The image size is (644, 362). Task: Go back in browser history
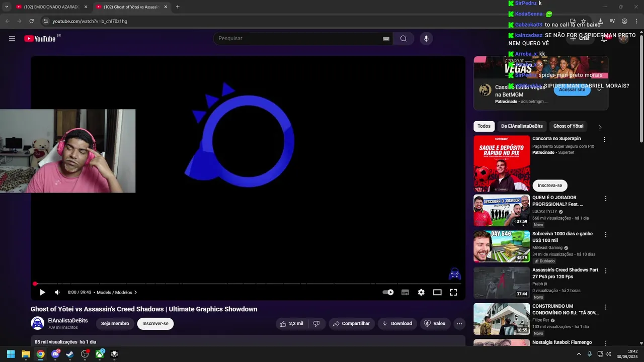[7, 21]
